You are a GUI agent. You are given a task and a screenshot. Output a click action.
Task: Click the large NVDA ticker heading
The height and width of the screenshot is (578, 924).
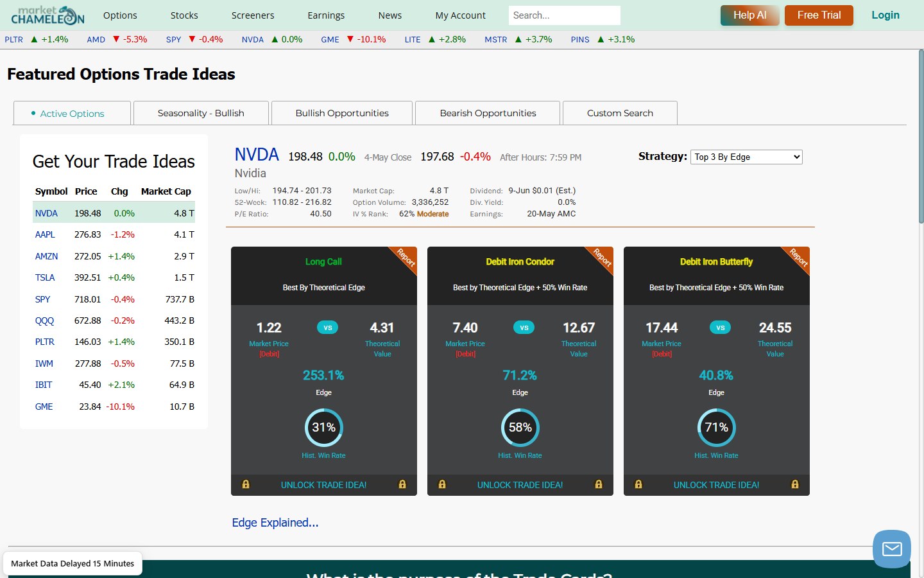click(257, 155)
